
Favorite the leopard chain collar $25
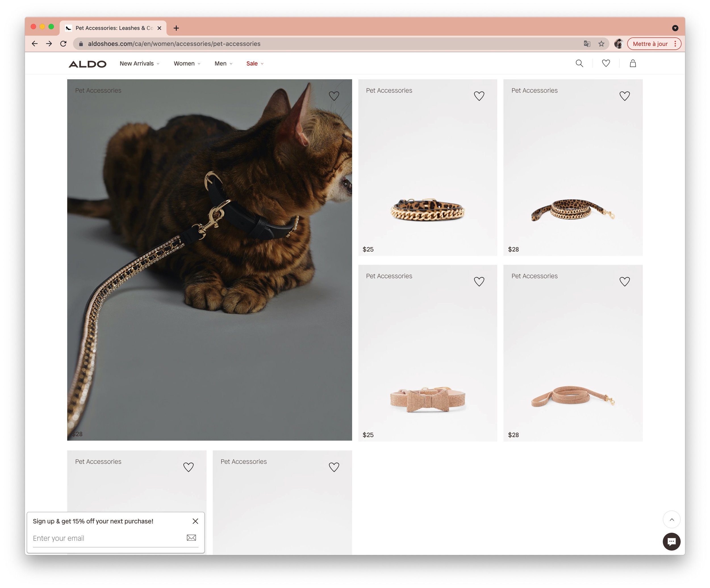(479, 96)
